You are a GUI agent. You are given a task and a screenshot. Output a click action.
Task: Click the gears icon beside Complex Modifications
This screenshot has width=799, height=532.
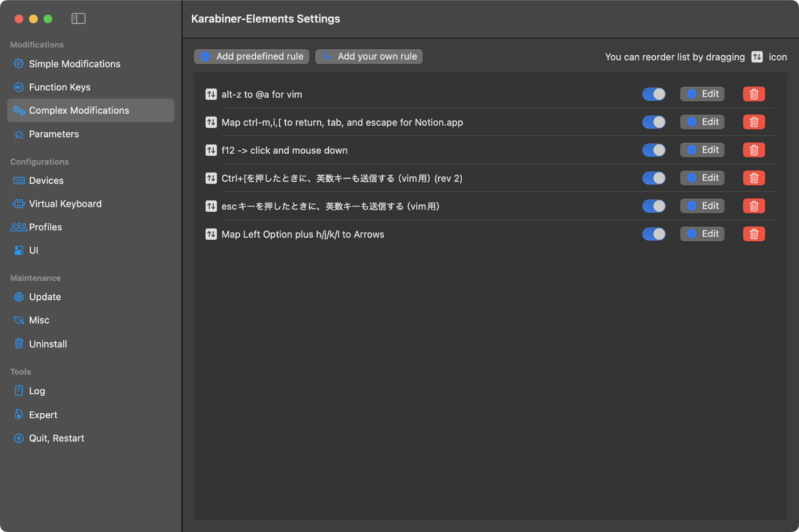18,111
